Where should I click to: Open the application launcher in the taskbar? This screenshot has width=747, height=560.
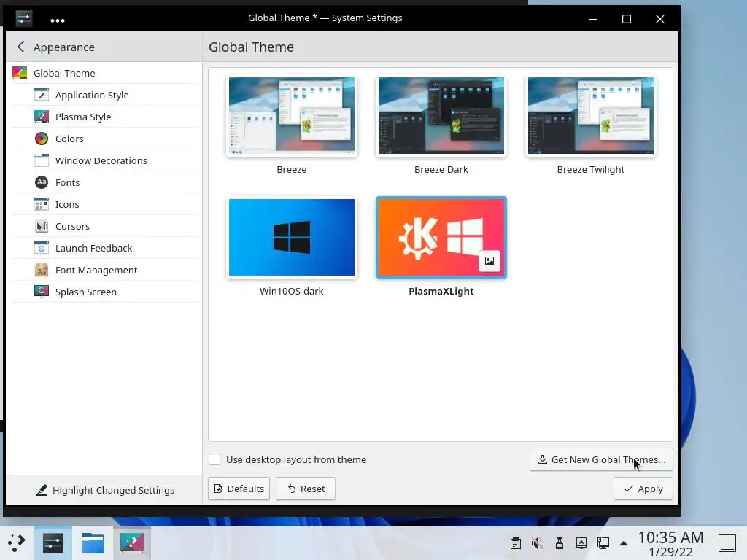[x=16, y=542]
